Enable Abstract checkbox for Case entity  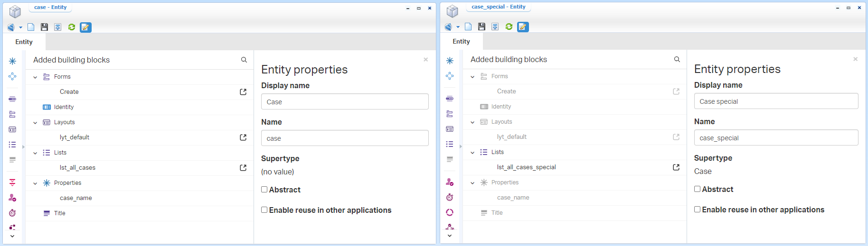coord(264,190)
